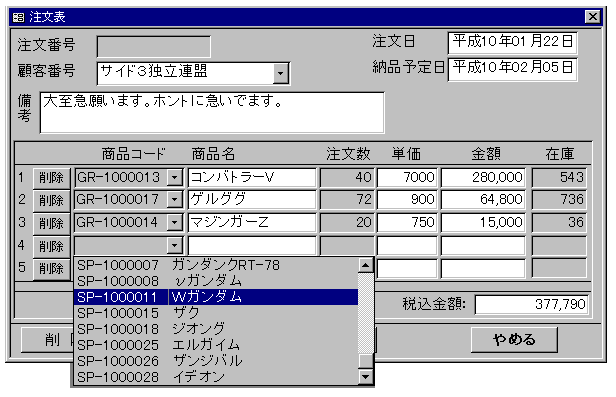Click the 納品予定日 date field
This screenshot has height=397, width=616.
[x=512, y=69]
